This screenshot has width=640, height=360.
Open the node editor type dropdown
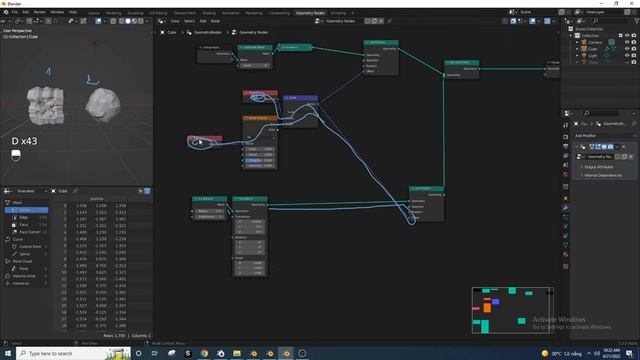162,21
